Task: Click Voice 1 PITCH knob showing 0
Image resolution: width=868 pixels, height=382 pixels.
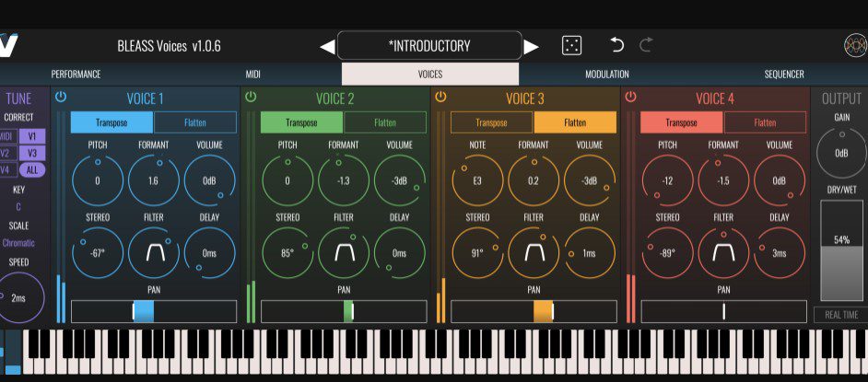Action: pyautogui.click(x=98, y=180)
